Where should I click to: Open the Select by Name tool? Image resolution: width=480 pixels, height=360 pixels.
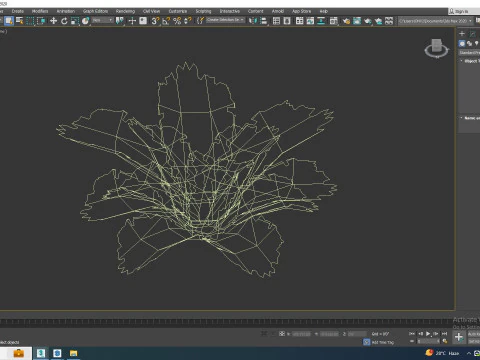[x=20, y=21]
